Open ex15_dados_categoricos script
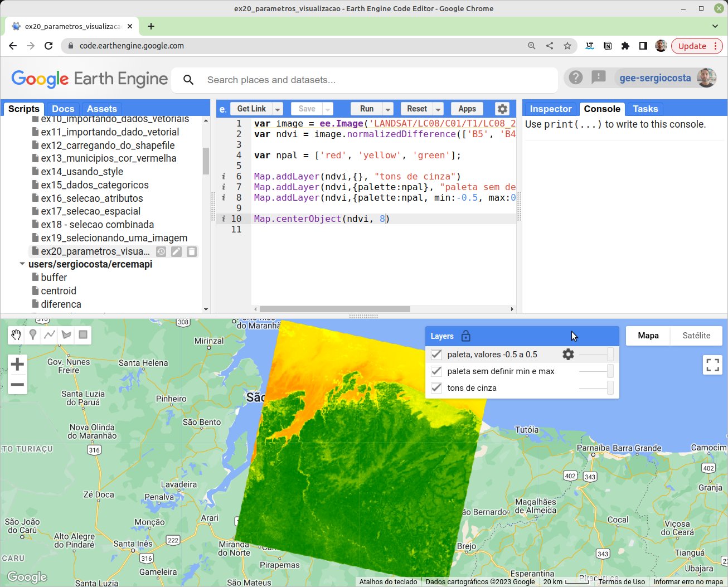This screenshot has width=728, height=587. pos(95,185)
